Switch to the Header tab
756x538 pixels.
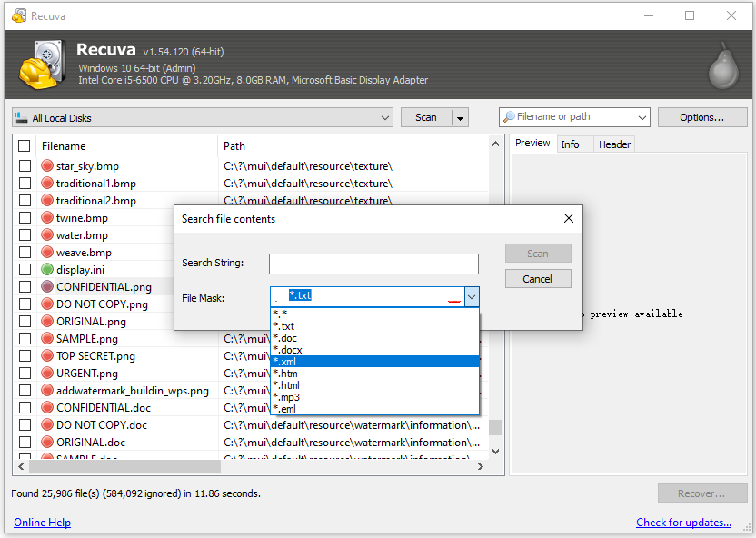pyautogui.click(x=614, y=144)
